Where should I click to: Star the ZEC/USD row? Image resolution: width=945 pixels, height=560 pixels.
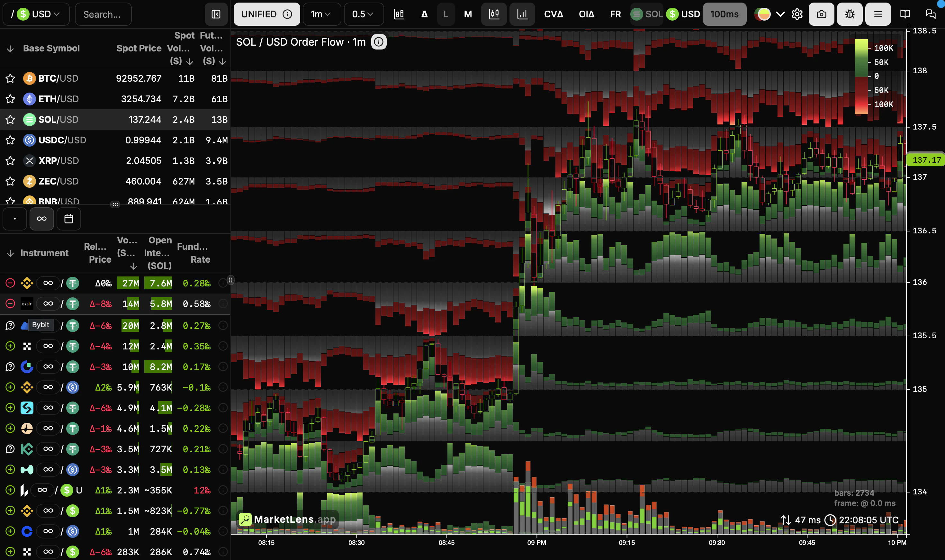click(10, 181)
